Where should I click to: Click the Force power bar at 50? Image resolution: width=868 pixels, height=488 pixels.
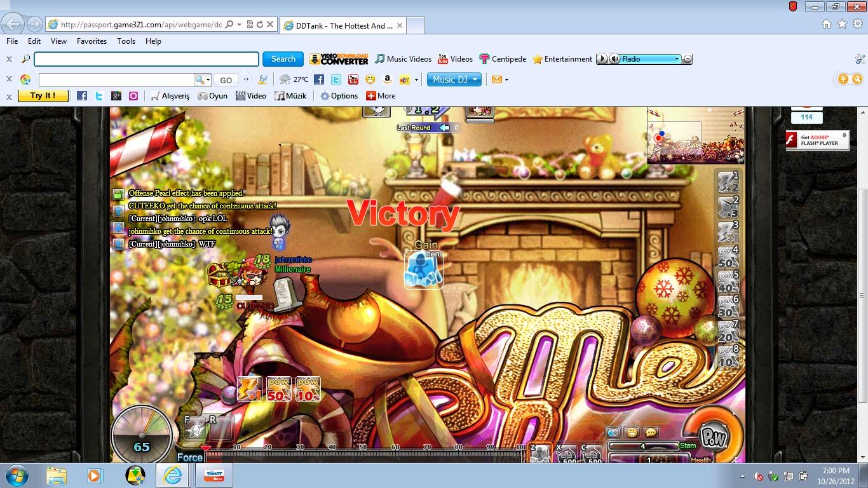click(363, 454)
